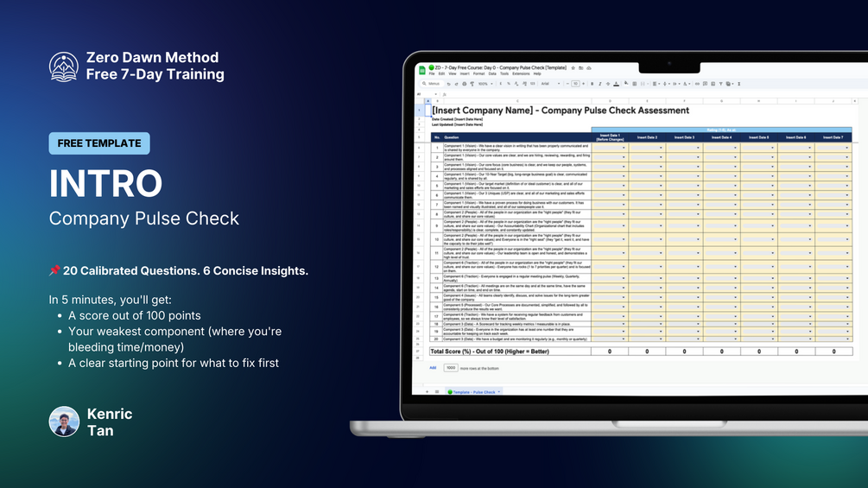Open the Extensions menu
The width and height of the screenshot is (868, 488).
click(x=521, y=73)
